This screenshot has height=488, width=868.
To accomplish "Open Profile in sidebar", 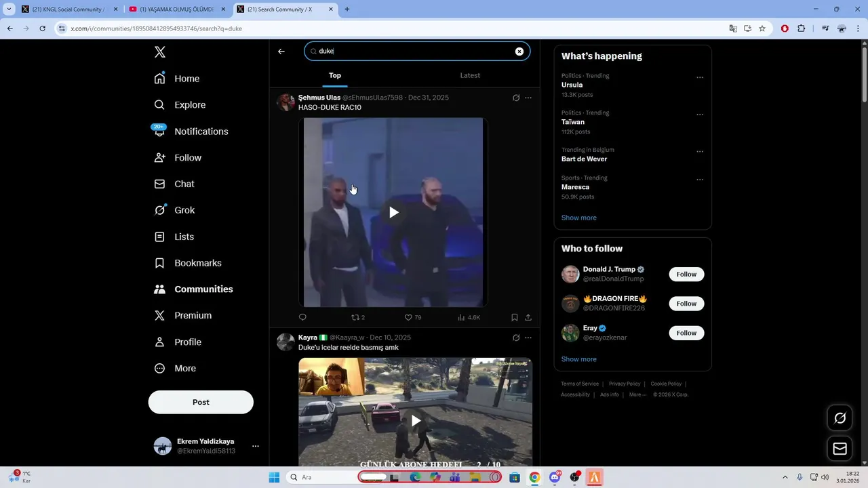I will coord(178,342).
